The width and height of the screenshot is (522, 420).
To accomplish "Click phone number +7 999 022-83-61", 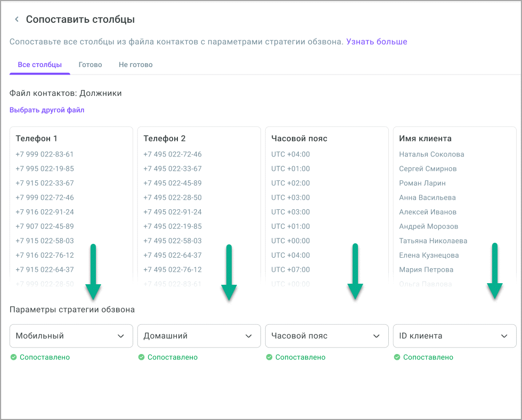I will point(45,154).
